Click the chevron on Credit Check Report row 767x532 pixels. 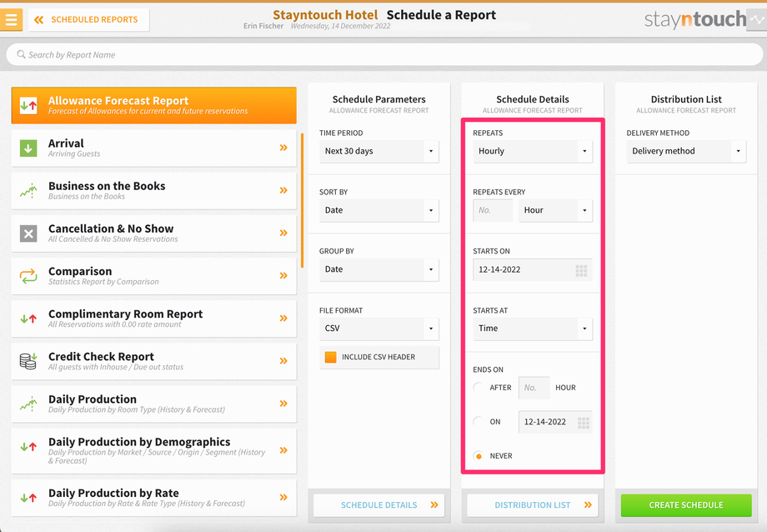coord(283,361)
